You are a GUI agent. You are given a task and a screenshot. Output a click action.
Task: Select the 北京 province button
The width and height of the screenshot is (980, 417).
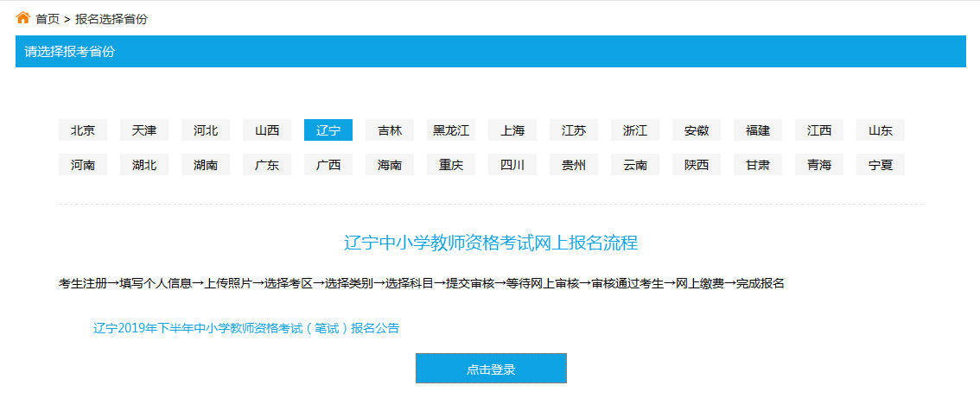click(x=82, y=130)
